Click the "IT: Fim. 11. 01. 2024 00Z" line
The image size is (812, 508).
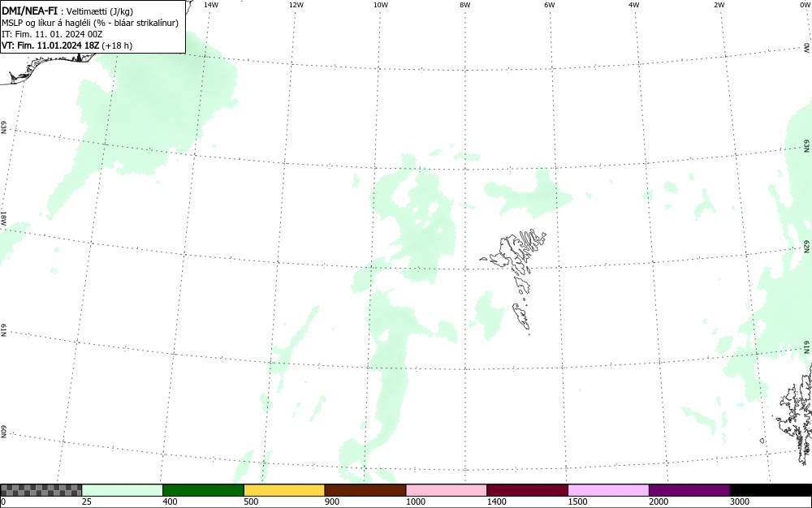pos(52,34)
